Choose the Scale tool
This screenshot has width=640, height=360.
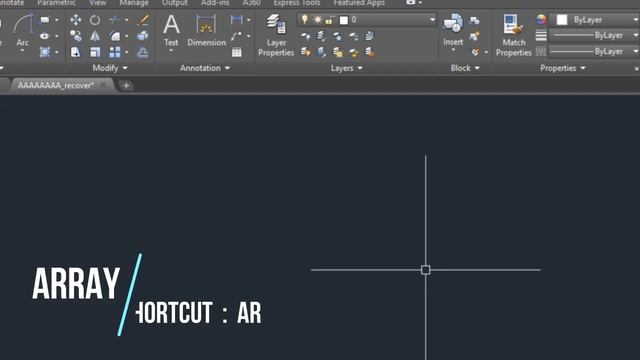[95, 52]
